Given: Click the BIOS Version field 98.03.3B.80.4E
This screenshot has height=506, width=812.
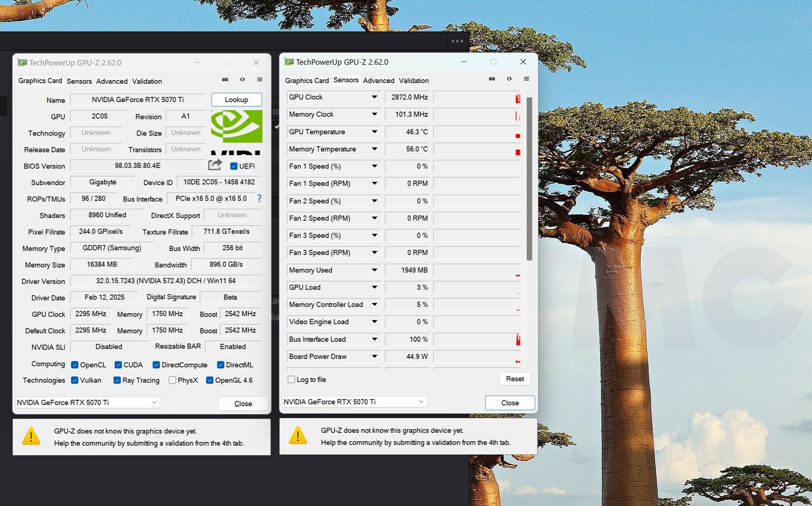Looking at the screenshot, I should point(138,165).
